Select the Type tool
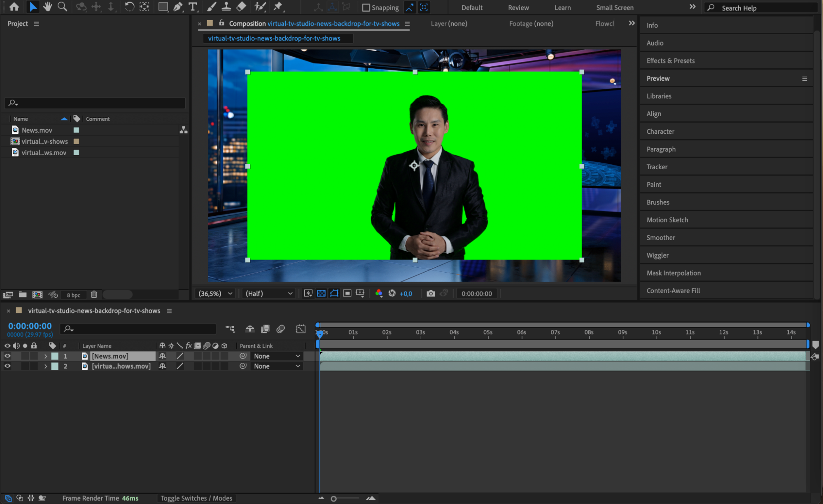 coord(192,7)
